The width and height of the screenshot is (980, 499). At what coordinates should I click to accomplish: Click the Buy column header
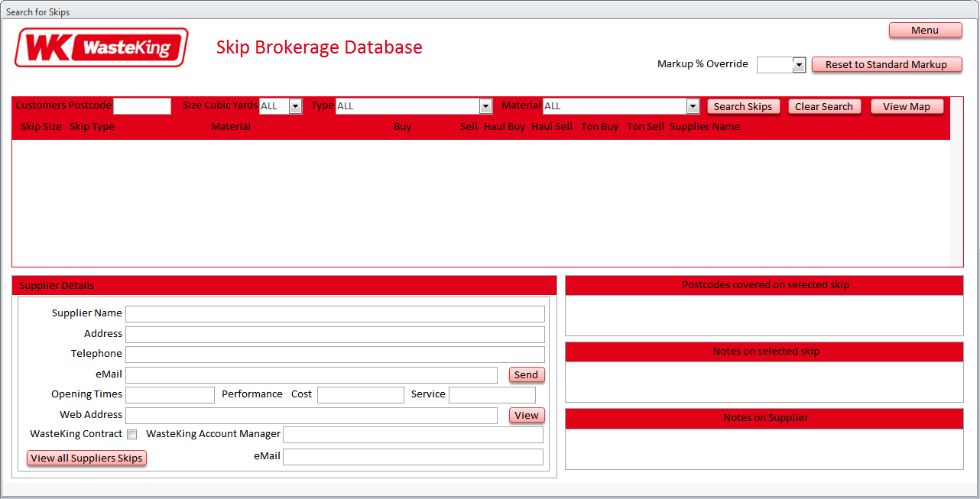[x=402, y=127]
